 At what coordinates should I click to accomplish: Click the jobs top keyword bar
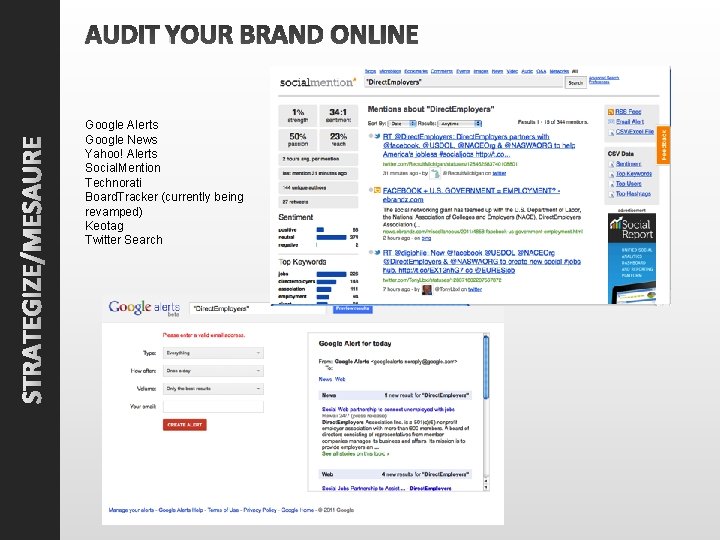331,274
